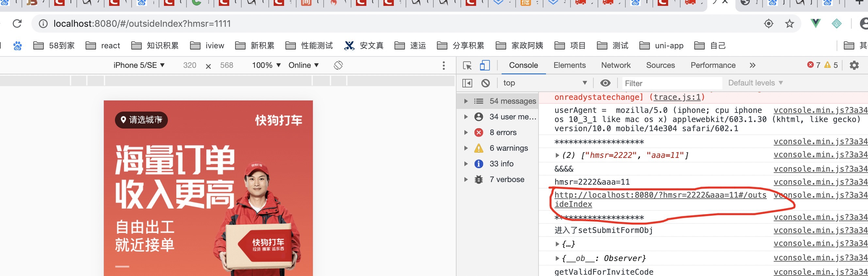Image resolution: width=868 pixels, height=276 pixels.
Task: Click the 快狗打车 logo on the page
Action: [x=278, y=120]
